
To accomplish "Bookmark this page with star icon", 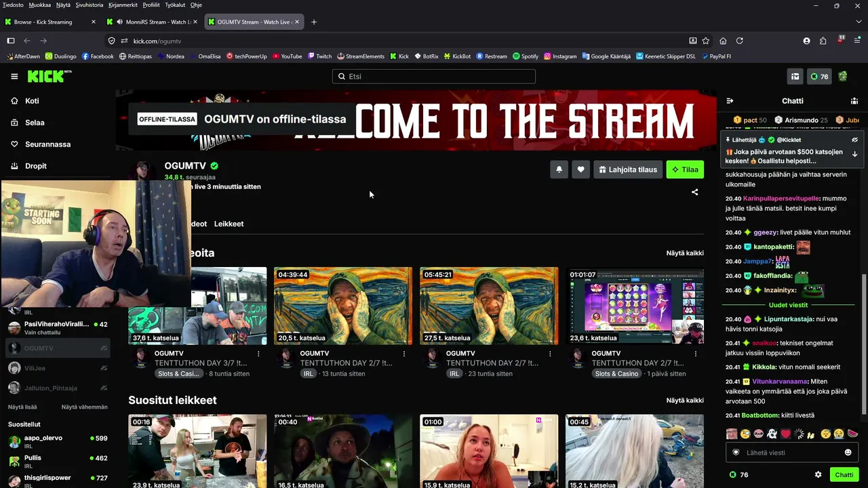I will coord(705,41).
